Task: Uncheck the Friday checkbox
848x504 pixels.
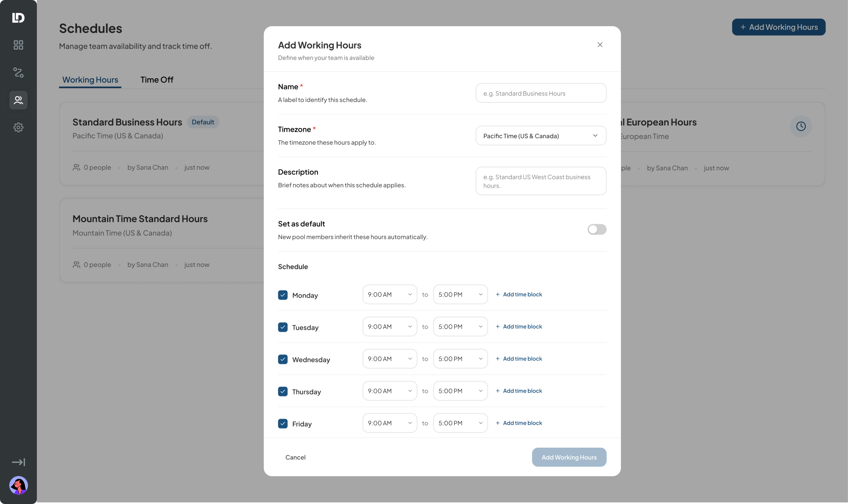Action: click(283, 423)
